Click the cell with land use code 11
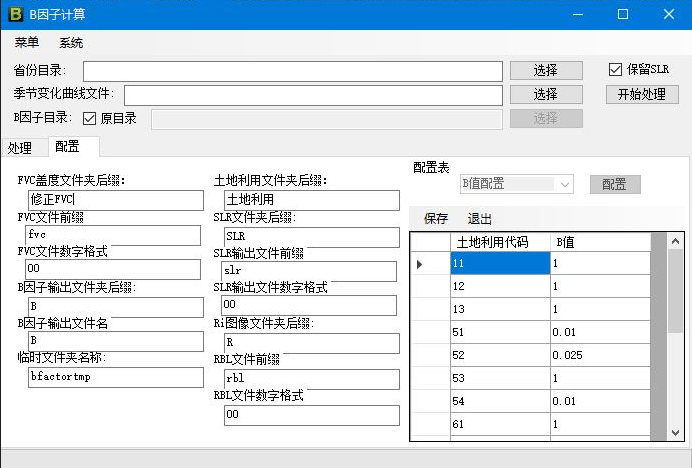The image size is (692, 468). (x=500, y=263)
